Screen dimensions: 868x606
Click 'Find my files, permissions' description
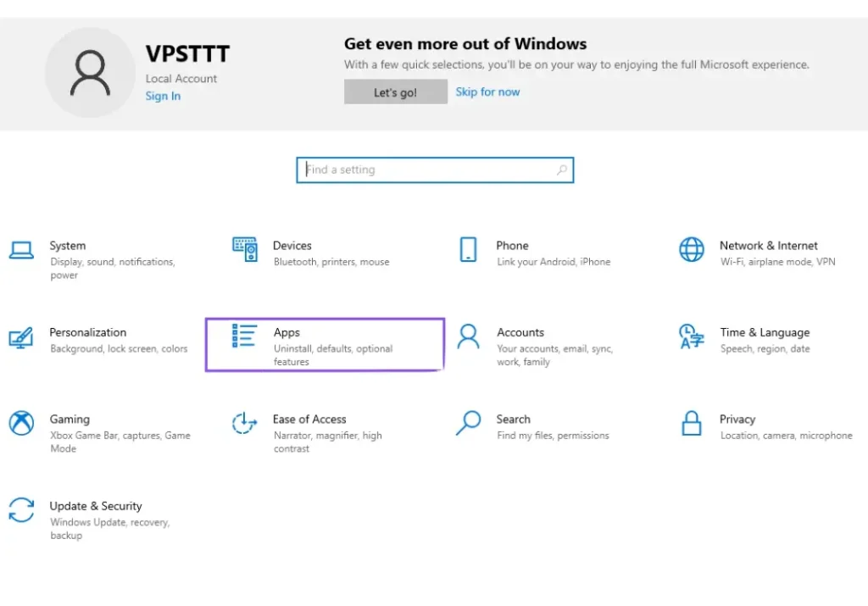[x=553, y=436]
